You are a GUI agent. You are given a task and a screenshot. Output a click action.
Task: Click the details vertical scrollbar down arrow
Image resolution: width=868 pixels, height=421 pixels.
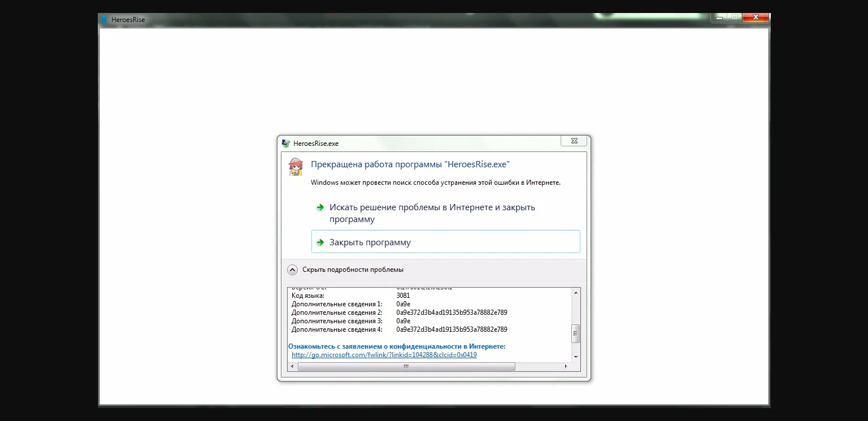pyautogui.click(x=575, y=357)
